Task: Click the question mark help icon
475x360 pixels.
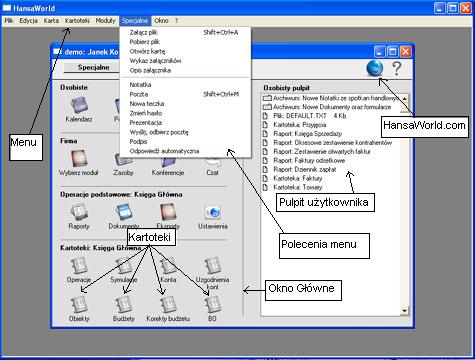Action: point(397,68)
